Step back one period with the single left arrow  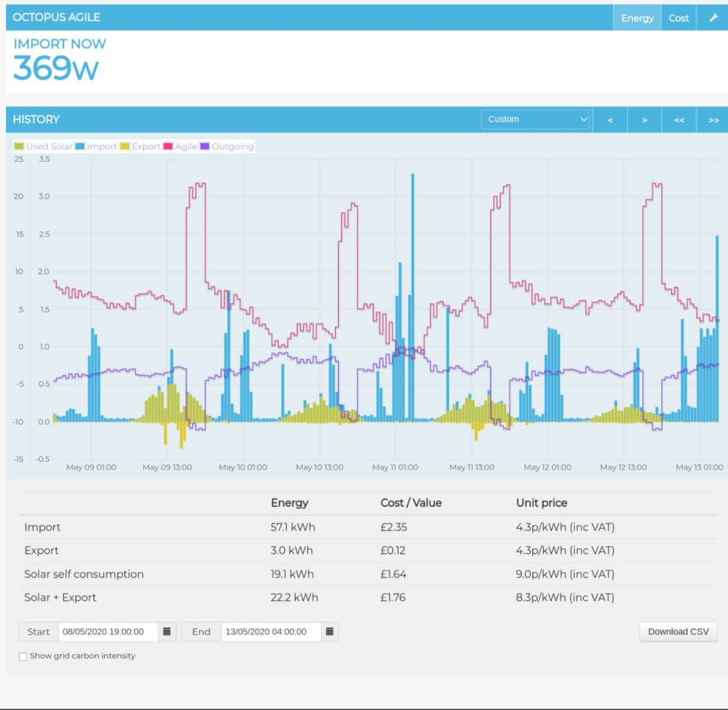(610, 119)
